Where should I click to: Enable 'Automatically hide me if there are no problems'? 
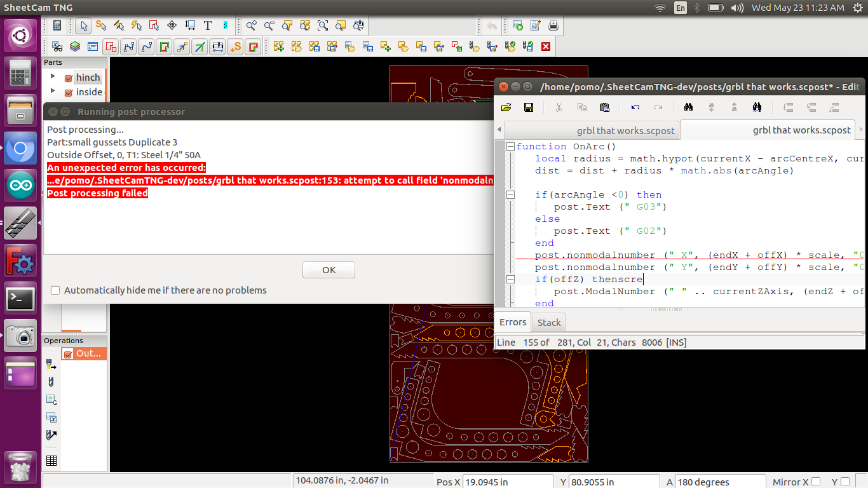[55, 290]
